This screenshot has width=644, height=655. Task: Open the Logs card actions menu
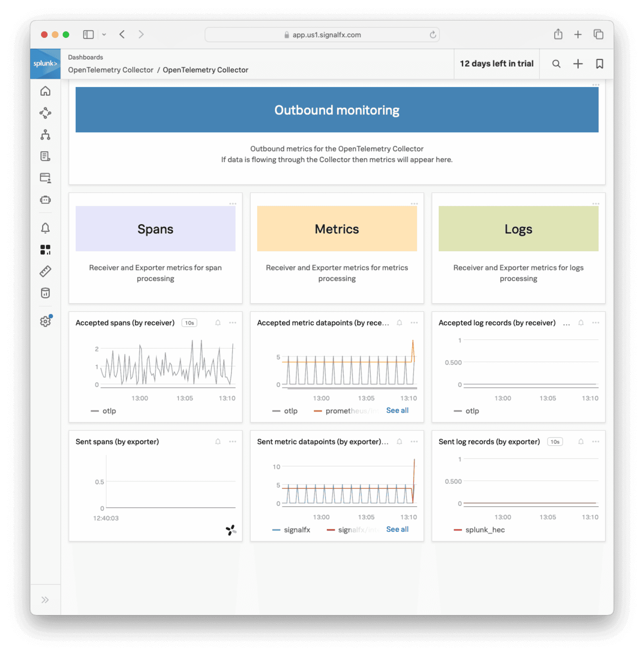point(596,204)
